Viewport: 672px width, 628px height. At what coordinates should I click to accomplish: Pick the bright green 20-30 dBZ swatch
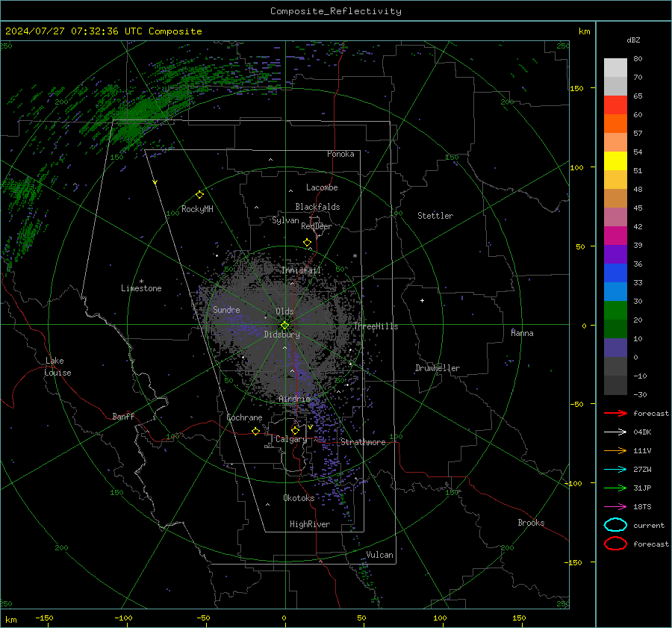615,311
